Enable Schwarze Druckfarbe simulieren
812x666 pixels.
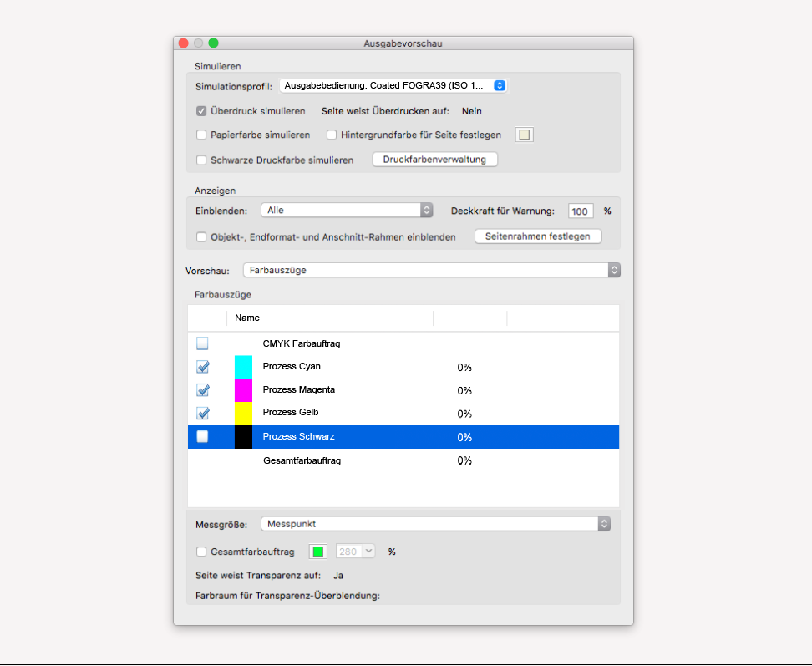coord(201,160)
